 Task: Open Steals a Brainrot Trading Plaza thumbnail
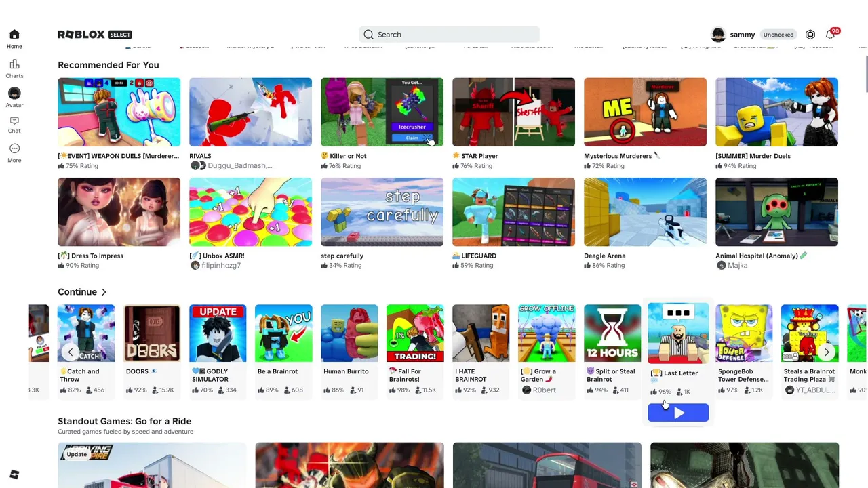[810, 333]
